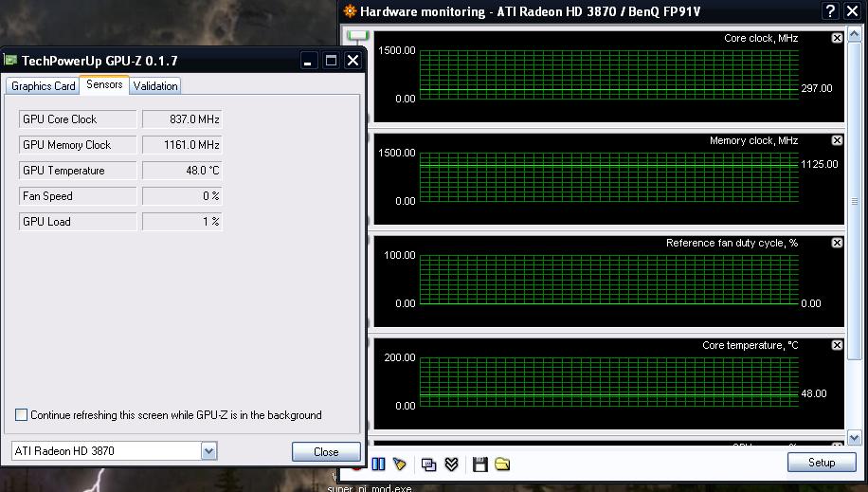Click the 48.00 core temperature reading
The image size is (868, 492).
click(814, 393)
